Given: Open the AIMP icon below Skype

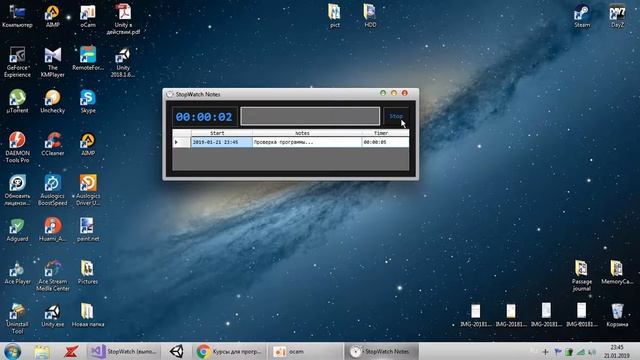Looking at the screenshot, I should [88, 144].
